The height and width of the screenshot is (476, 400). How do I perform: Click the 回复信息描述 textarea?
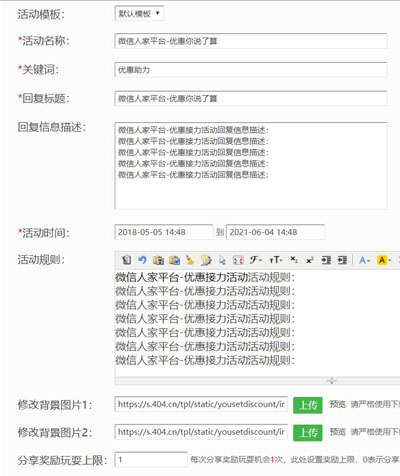pyautogui.click(x=251, y=166)
